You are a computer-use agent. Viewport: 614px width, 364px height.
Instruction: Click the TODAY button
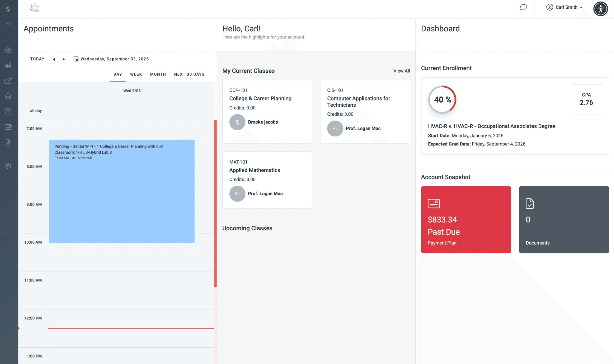coord(37,59)
